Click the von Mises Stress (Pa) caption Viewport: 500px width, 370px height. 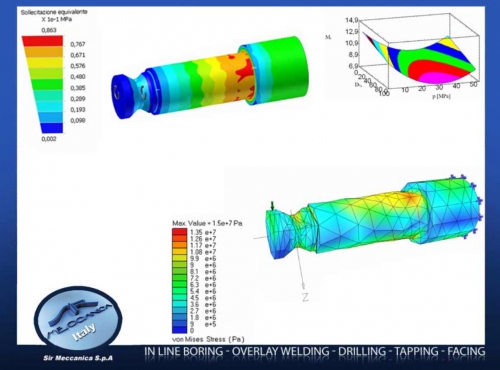point(208,339)
